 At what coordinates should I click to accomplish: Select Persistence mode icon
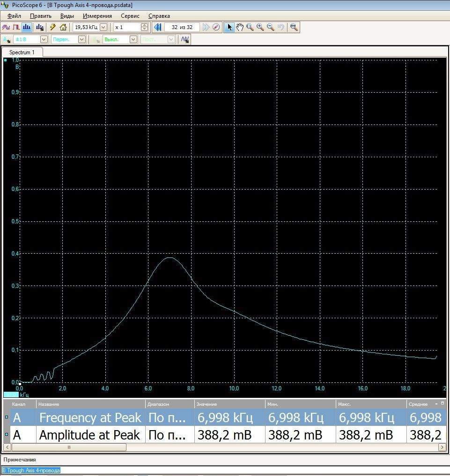coord(16,27)
